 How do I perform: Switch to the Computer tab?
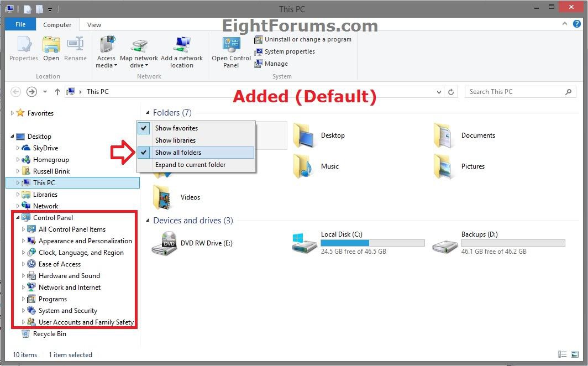coord(57,25)
